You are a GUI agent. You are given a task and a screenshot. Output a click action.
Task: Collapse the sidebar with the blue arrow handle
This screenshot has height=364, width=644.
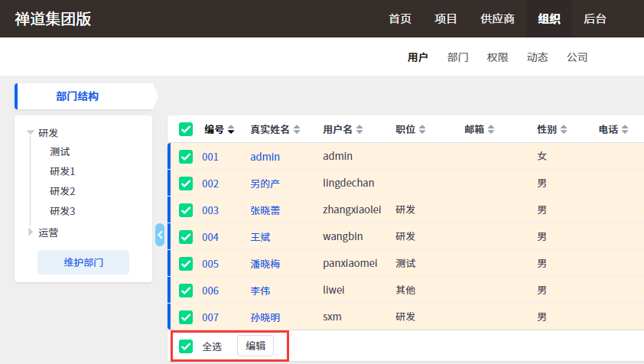160,235
